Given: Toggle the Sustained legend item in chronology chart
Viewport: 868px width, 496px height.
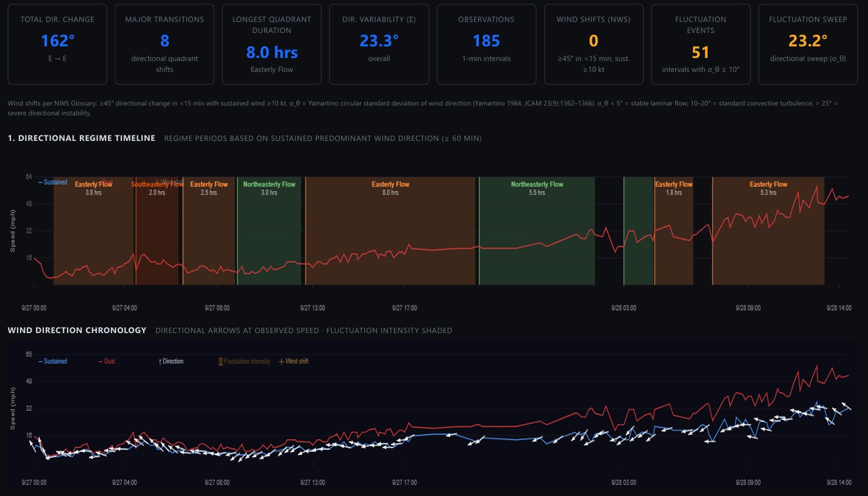Looking at the screenshot, I should pos(52,361).
